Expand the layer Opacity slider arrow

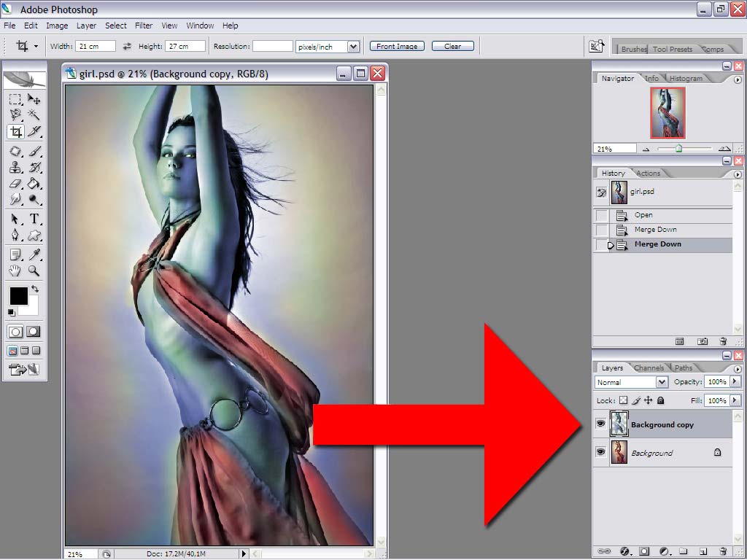[735, 381]
